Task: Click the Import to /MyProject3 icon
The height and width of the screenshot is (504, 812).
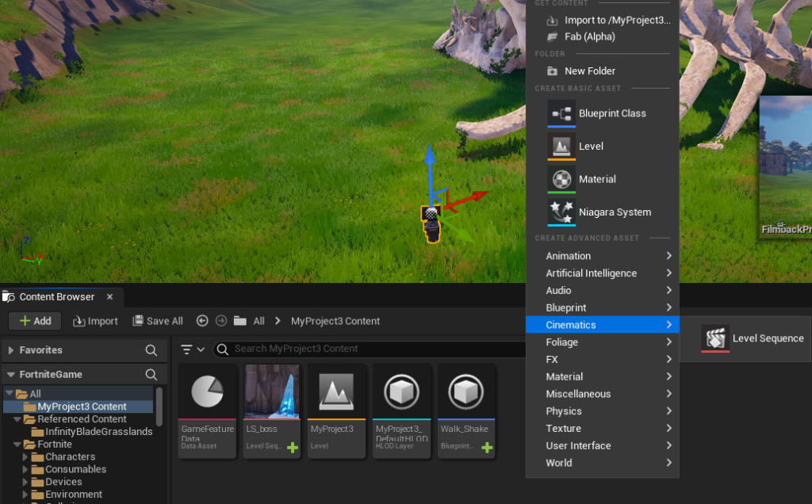Action: click(552, 21)
